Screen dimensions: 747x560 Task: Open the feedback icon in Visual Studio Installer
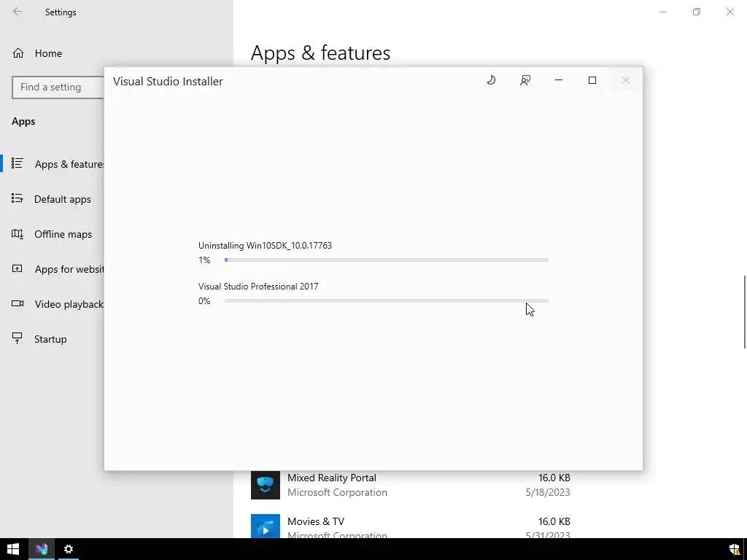pyautogui.click(x=525, y=80)
